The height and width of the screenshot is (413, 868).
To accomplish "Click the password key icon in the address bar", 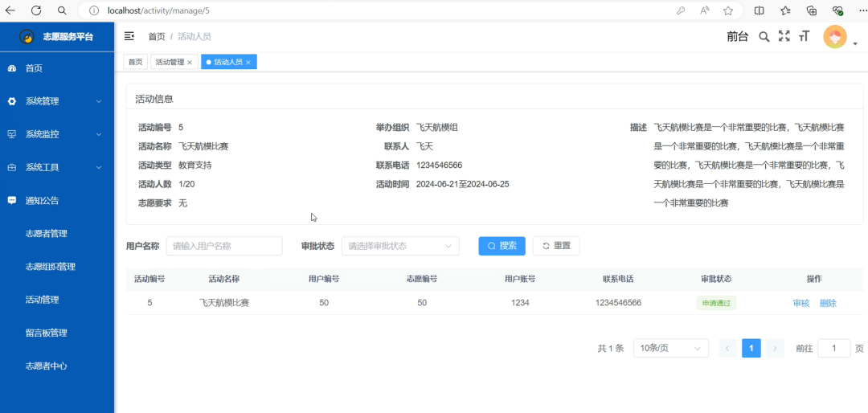I will tap(682, 10).
